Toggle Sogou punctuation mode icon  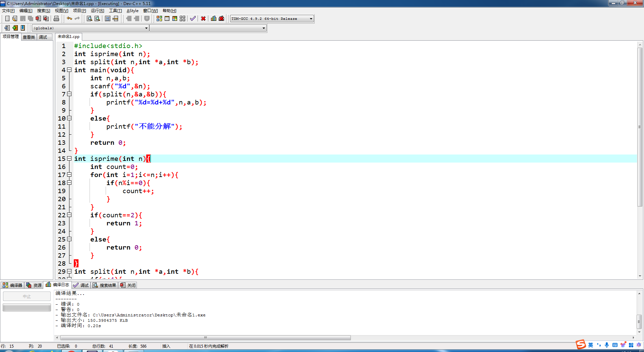point(599,345)
